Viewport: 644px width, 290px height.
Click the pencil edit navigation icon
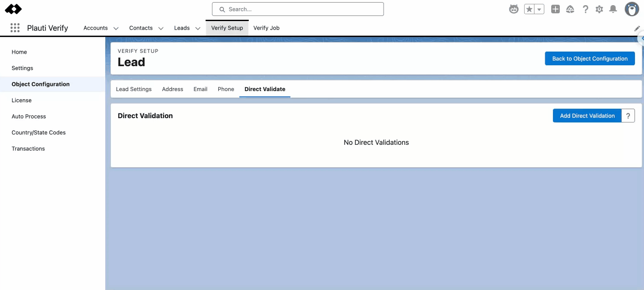637,28
